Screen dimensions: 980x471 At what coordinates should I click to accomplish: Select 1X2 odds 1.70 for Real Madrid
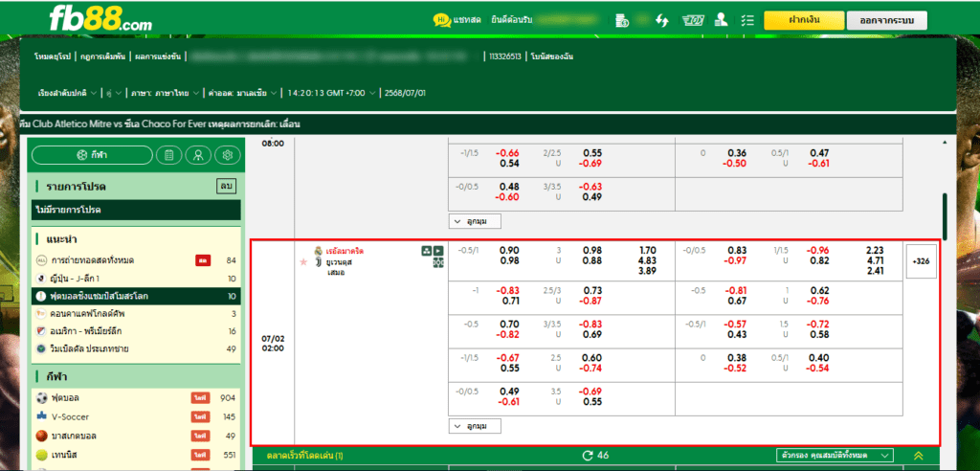tap(648, 250)
